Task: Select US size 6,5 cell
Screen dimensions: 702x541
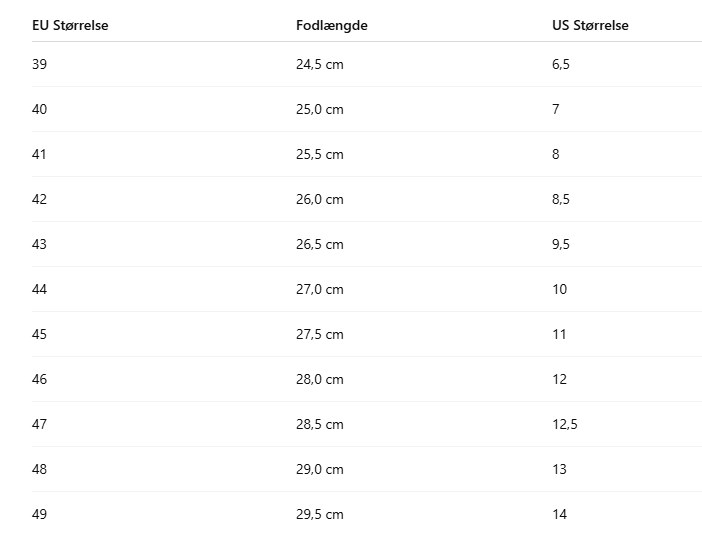Action: [561, 64]
